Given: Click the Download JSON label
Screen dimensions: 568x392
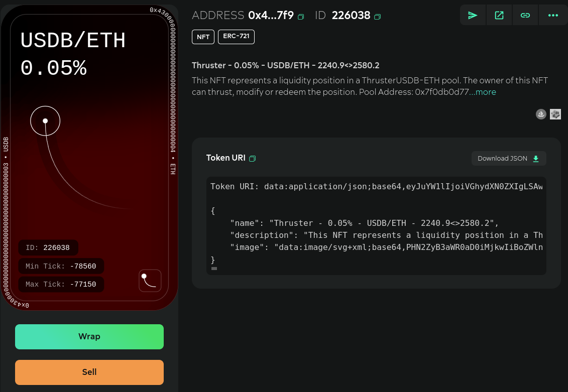Looking at the screenshot, I should click(x=502, y=159).
